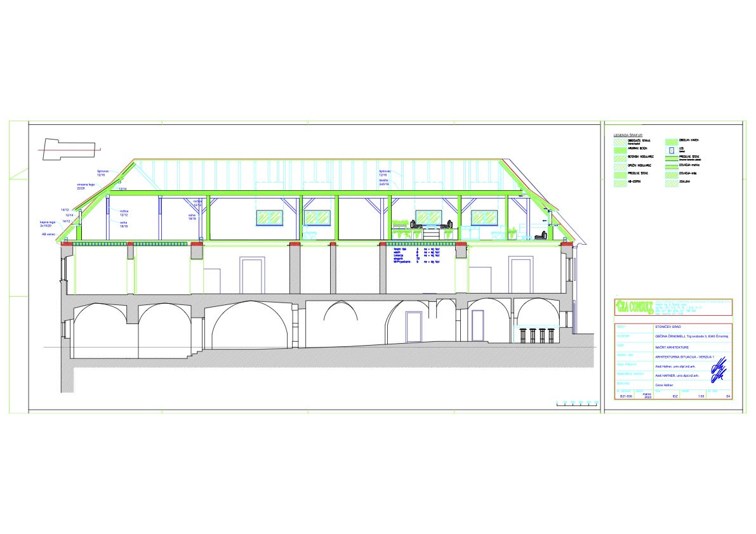This screenshot has width=756, height=534.
Task: Click the kapna lega 2x15/20 annotation
Action: click(x=48, y=224)
